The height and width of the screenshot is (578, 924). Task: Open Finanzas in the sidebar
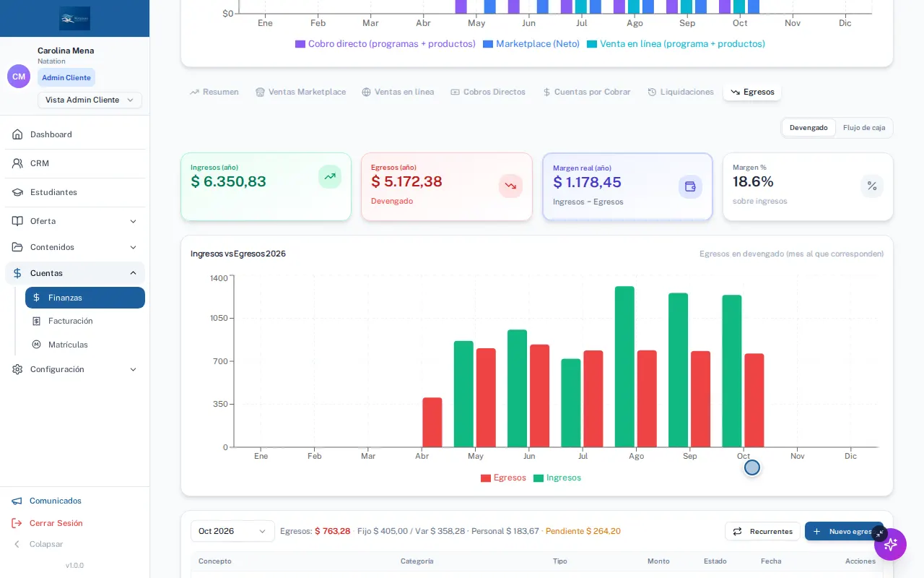pos(85,298)
